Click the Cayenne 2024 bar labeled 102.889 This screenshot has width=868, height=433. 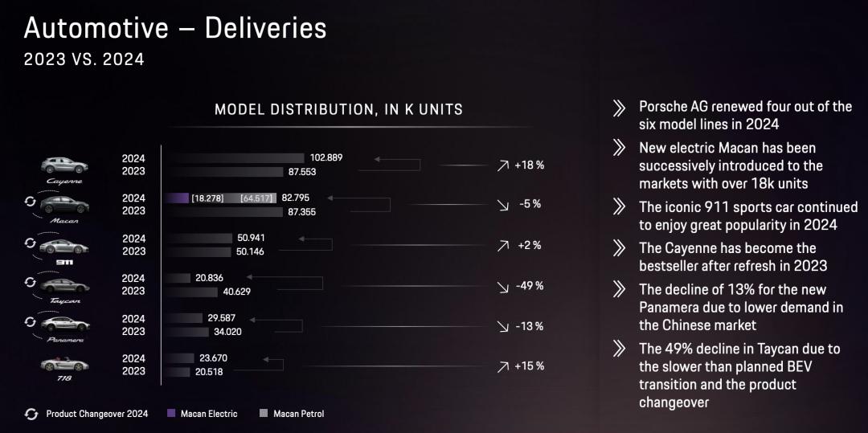pyautogui.click(x=235, y=158)
